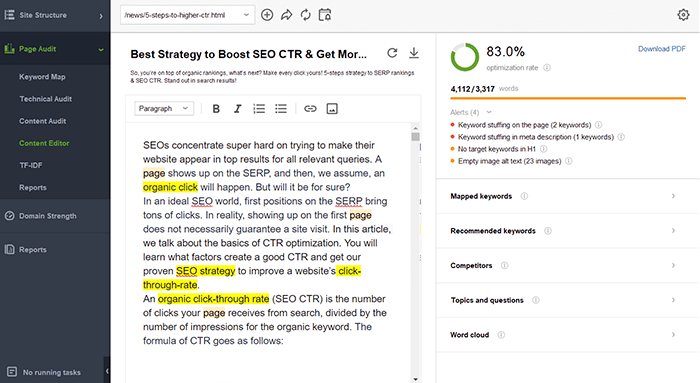
Task: Click info icon beside Competitors
Action: (504, 265)
